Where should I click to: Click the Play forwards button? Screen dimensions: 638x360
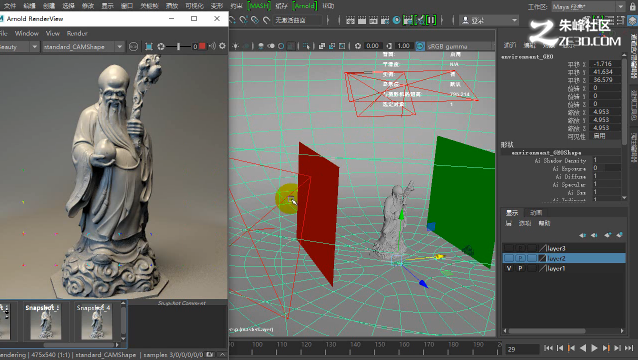click(x=594, y=348)
